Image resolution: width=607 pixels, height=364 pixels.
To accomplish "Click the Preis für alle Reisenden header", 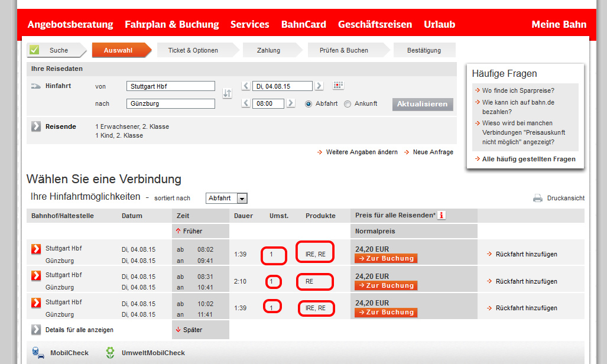I will [395, 215].
